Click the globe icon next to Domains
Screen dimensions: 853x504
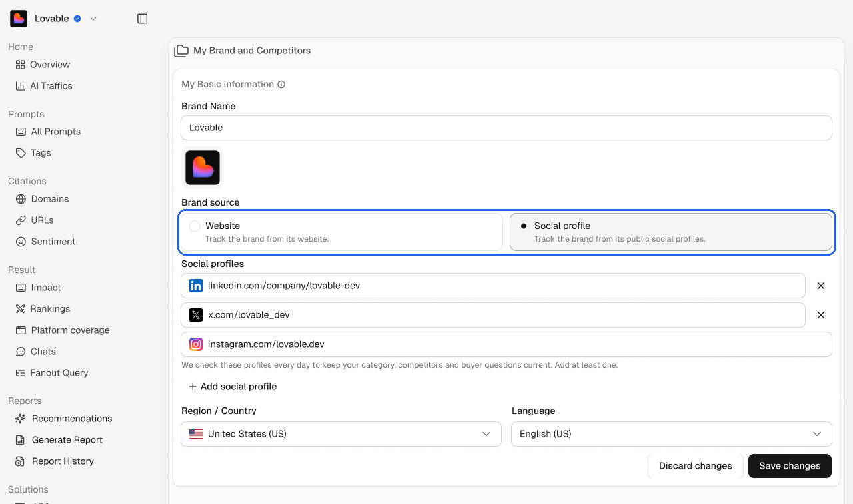pos(21,199)
